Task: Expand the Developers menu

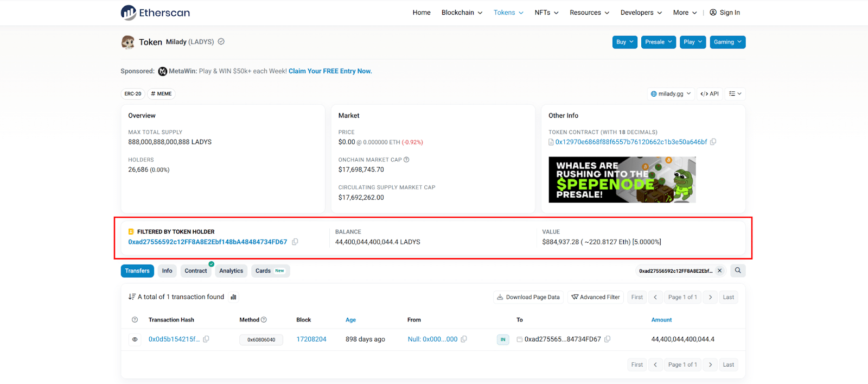Action: [641, 12]
